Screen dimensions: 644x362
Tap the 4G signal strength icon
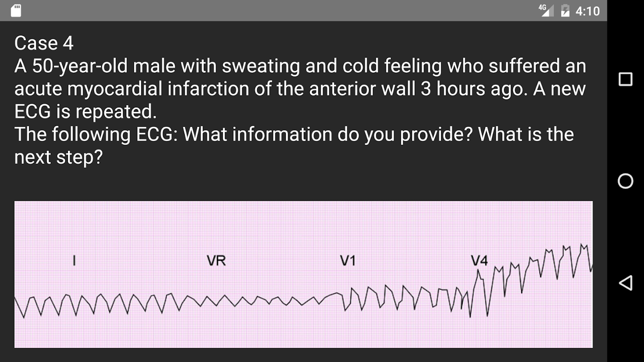(x=546, y=10)
